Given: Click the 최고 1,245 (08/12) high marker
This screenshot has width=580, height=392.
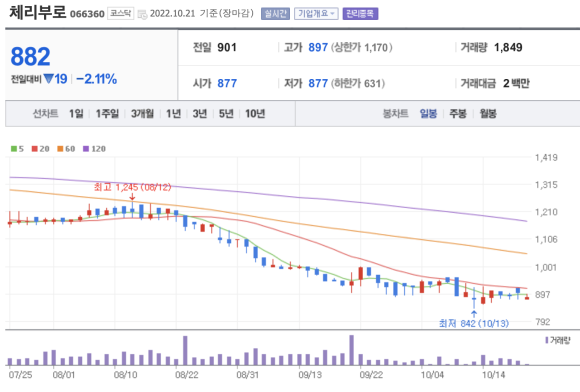Looking at the screenshot, I should coord(132,187).
